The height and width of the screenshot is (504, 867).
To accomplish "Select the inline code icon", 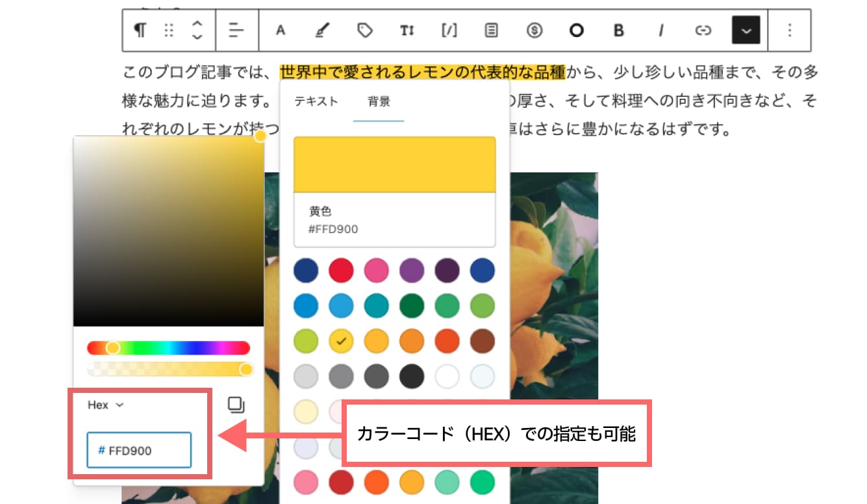I will click(448, 31).
